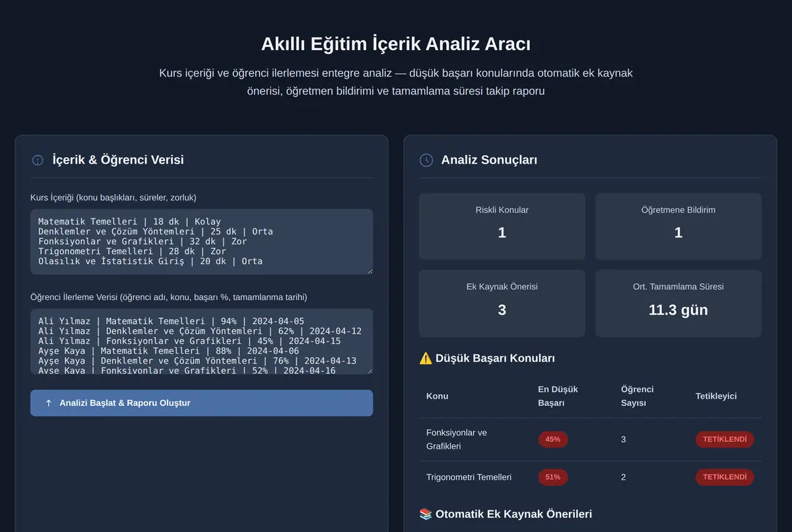Click the Kurs İçeriği field label
Viewport: 792px width, 532px height.
[113, 197]
